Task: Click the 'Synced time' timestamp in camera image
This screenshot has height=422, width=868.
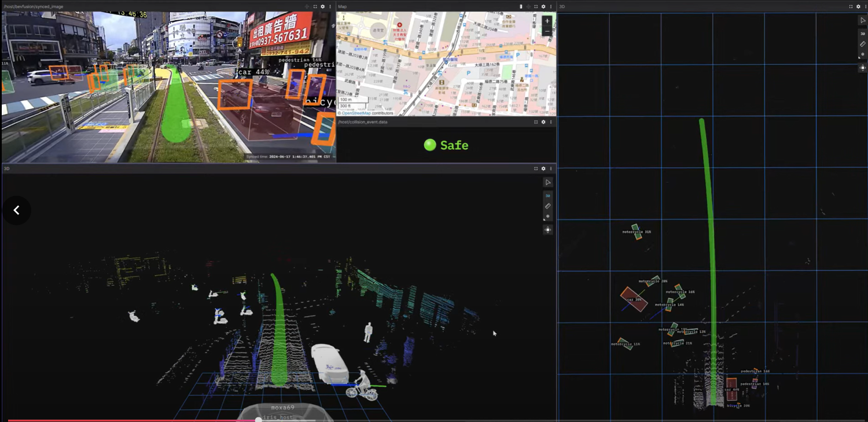Action: click(289, 157)
